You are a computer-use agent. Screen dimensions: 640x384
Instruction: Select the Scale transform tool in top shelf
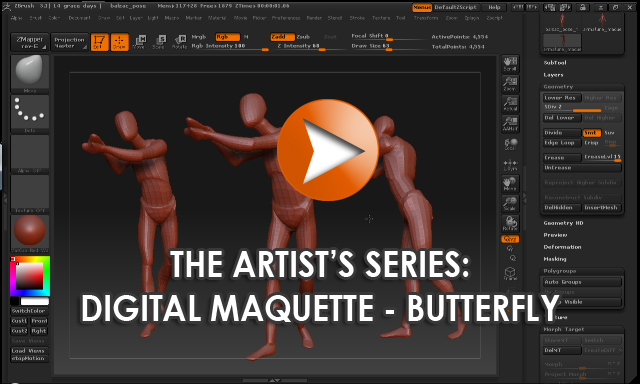coord(159,42)
